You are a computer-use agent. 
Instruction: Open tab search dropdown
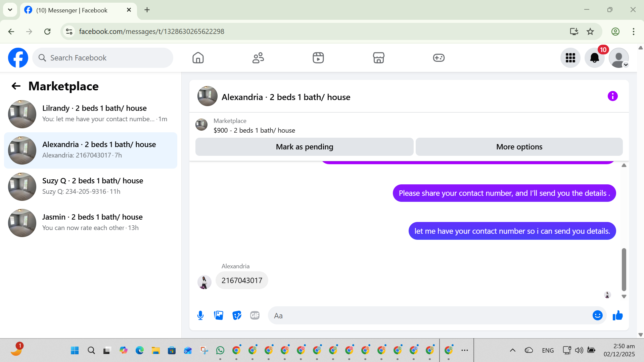tap(10, 10)
